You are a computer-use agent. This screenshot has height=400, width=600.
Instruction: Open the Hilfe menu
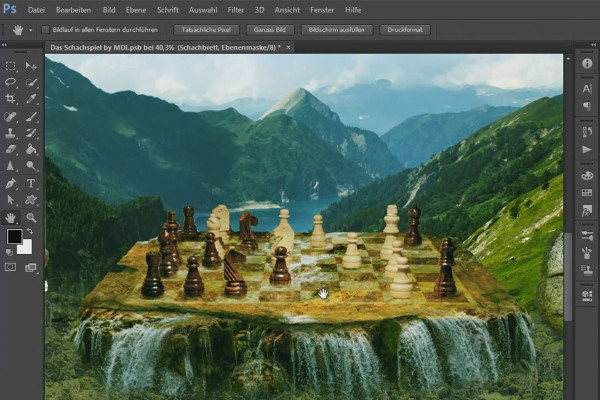(x=353, y=10)
